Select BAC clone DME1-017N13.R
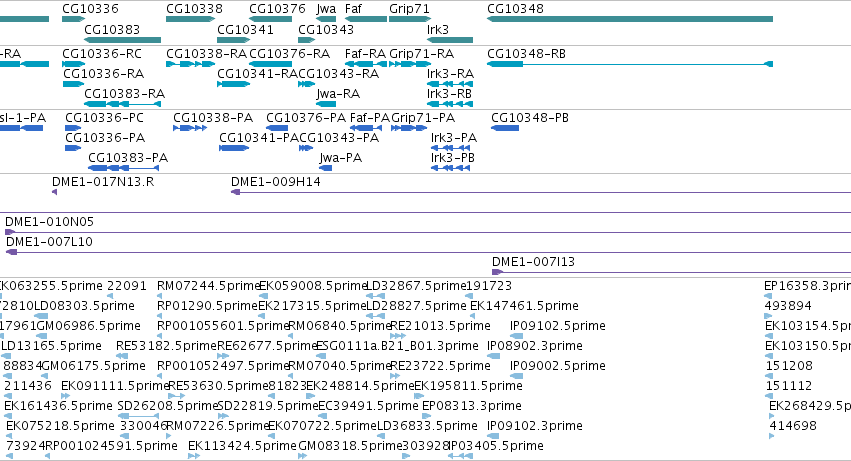Screen dimensions: 851x461 click(103, 182)
